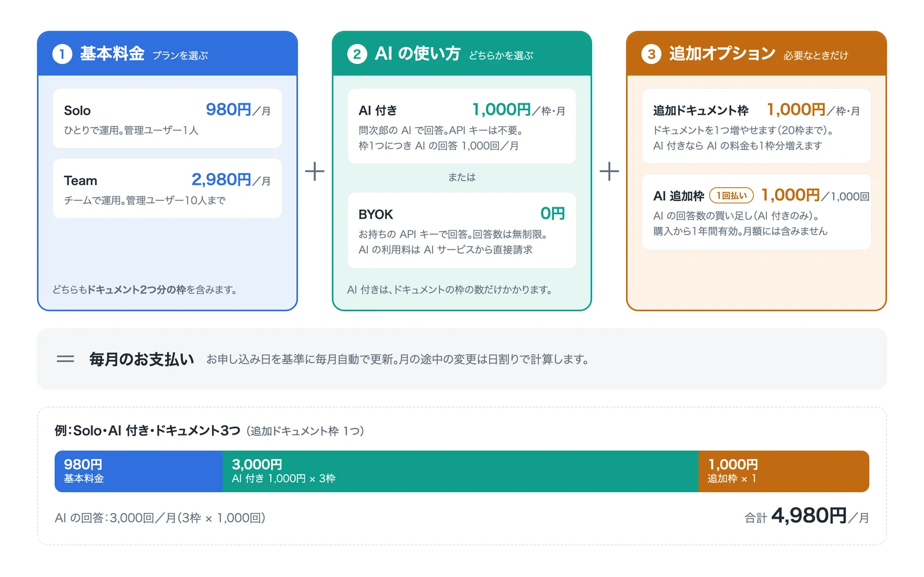Click the 追加ドキュメント枠 option card

pos(757,126)
